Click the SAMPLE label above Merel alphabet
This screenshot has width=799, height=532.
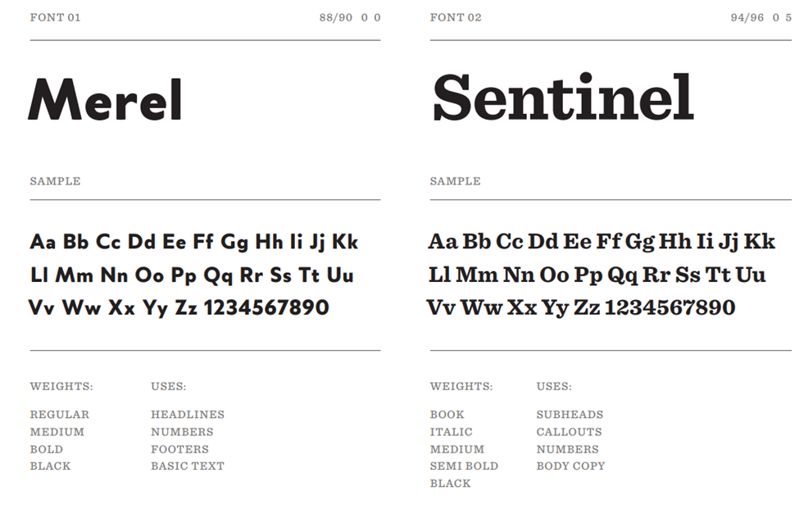click(x=55, y=181)
